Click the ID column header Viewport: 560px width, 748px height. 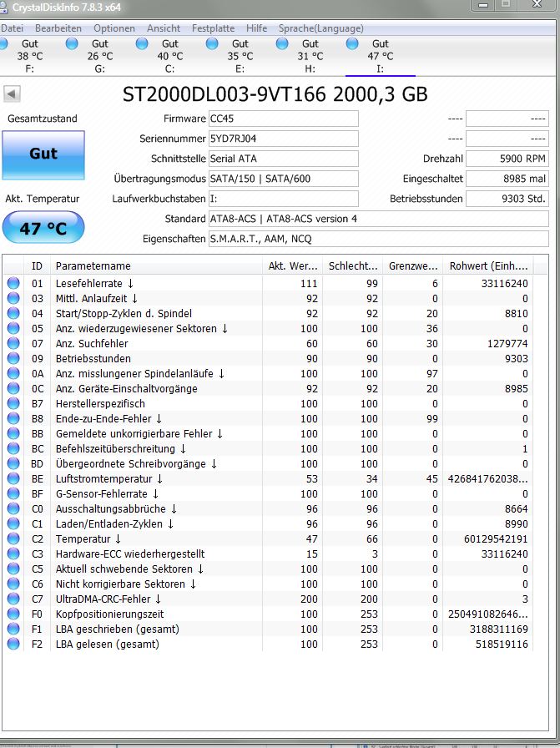pos(37,266)
